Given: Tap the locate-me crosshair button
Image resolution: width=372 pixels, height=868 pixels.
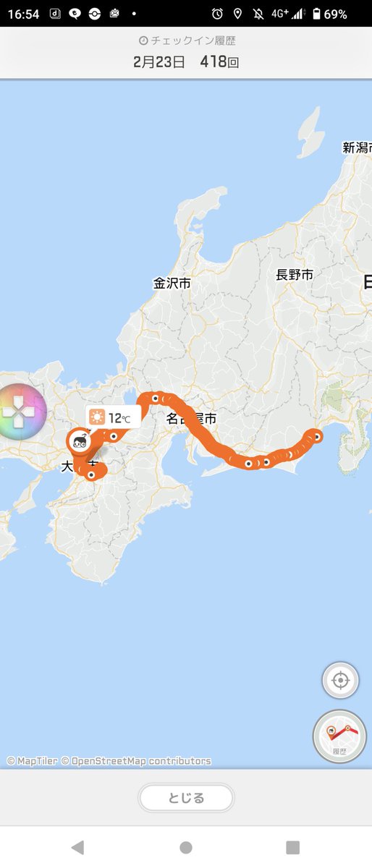Looking at the screenshot, I should pyautogui.click(x=340, y=681).
